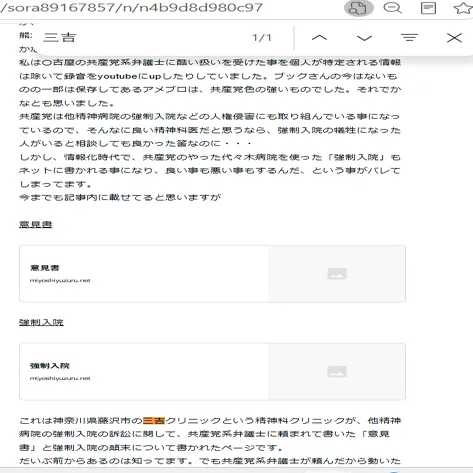Viewport: 473px width, 473px height.
Task: Click the line starting だいぶ前からあるのは
Action: [210, 461]
